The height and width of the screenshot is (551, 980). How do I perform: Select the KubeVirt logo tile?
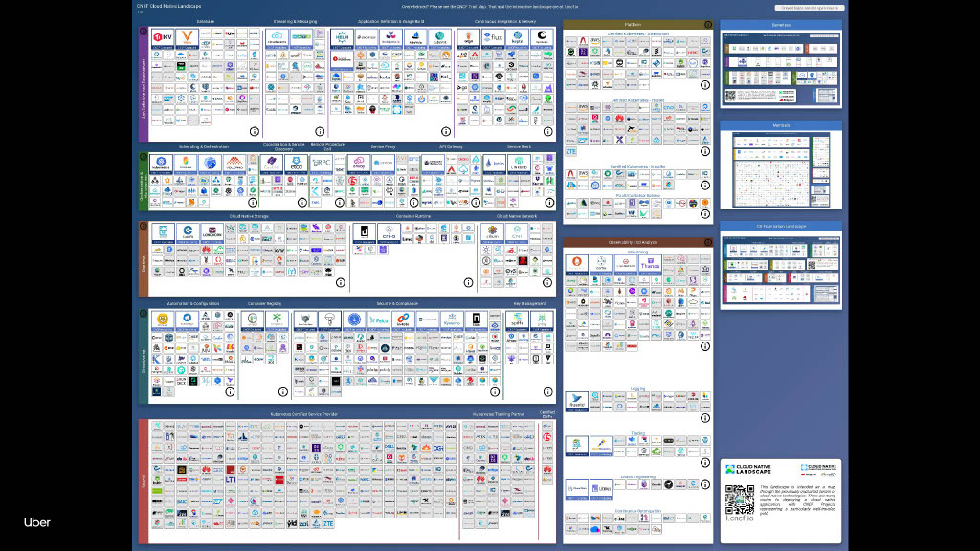440,38
